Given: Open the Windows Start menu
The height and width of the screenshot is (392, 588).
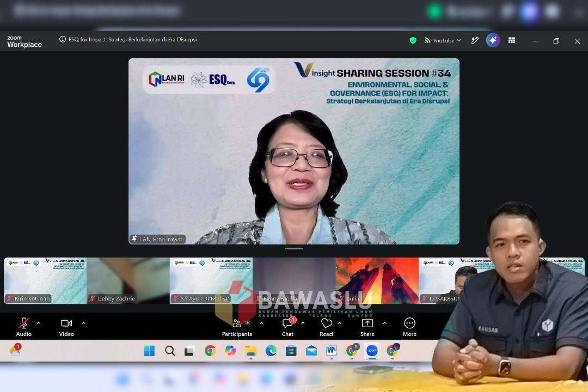Looking at the screenshot, I should tap(149, 351).
